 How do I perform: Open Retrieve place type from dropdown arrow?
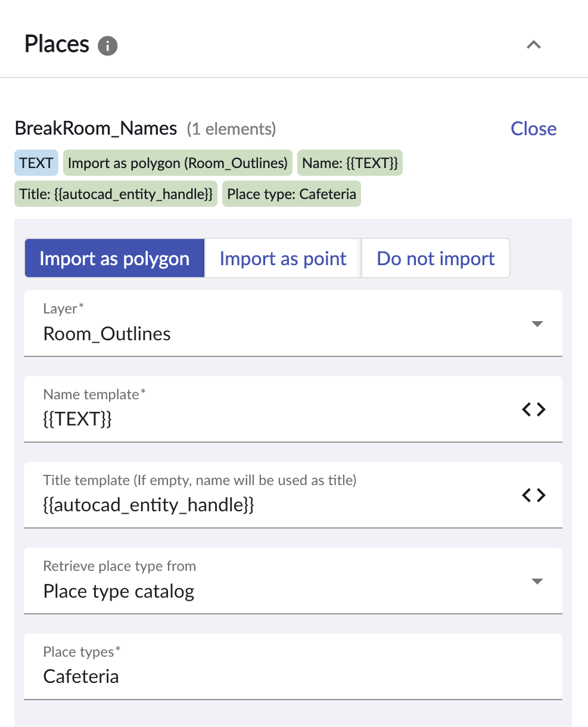(537, 582)
